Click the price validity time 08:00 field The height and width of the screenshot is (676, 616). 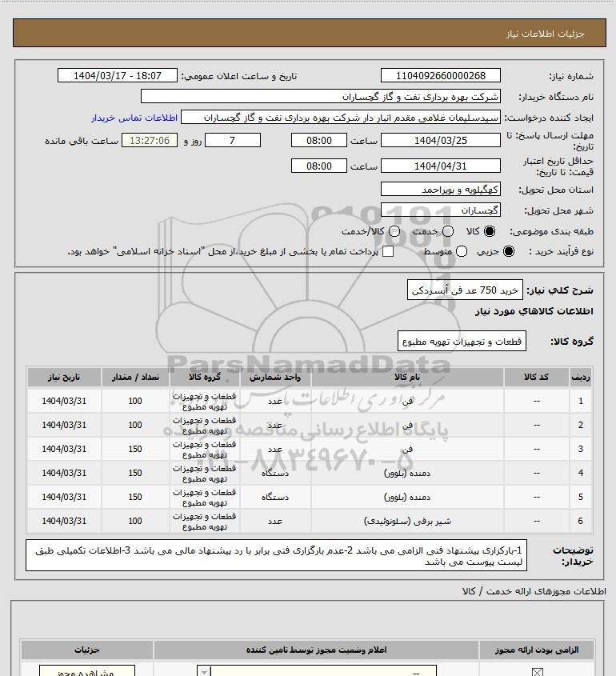click(x=319, y=166)
